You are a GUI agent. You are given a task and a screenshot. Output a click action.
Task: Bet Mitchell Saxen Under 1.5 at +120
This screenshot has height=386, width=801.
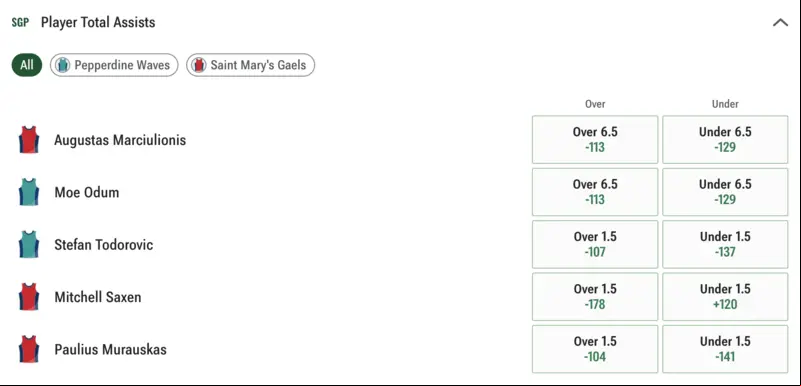point(725,297)
